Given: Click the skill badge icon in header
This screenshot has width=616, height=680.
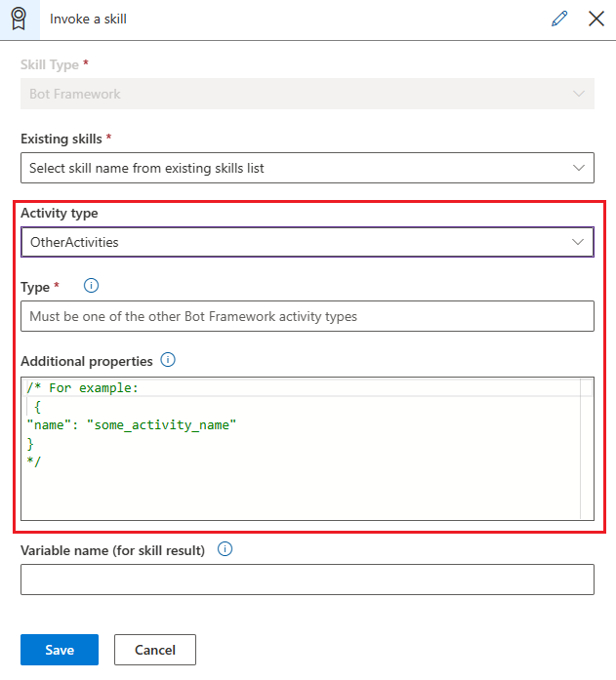Looking at the screenshot, I should [20, 19].
